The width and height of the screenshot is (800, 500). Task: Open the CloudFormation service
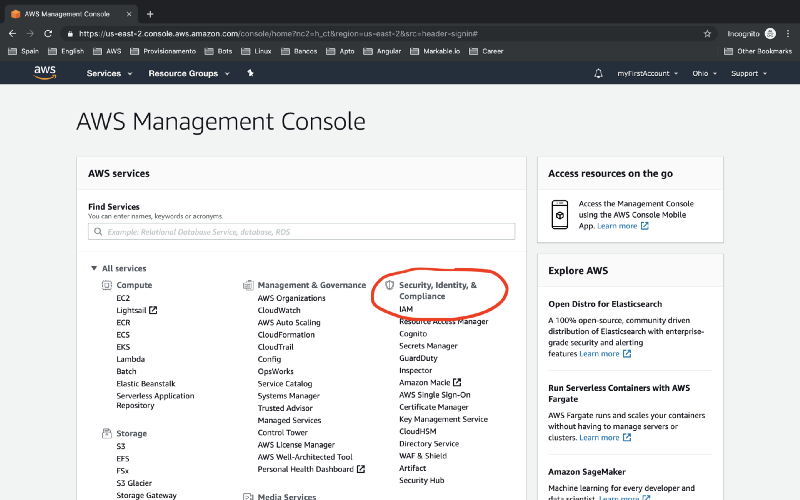click(286, 335)
